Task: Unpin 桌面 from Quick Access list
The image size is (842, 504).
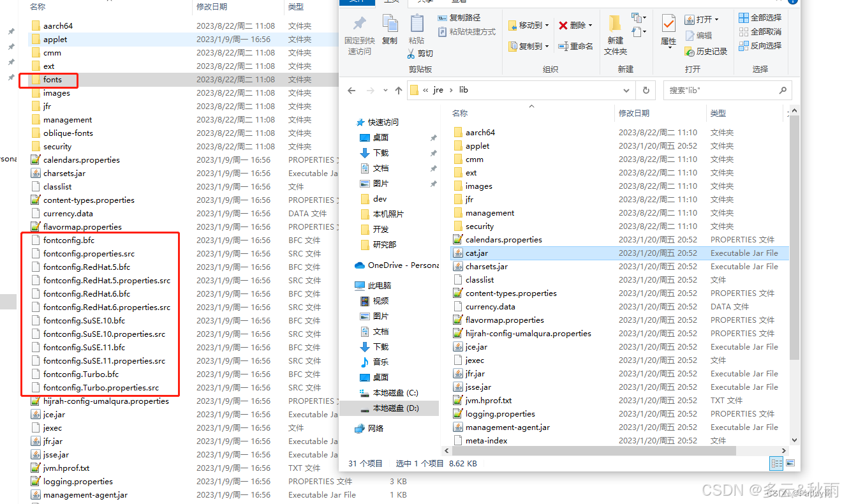Action: 434,137
